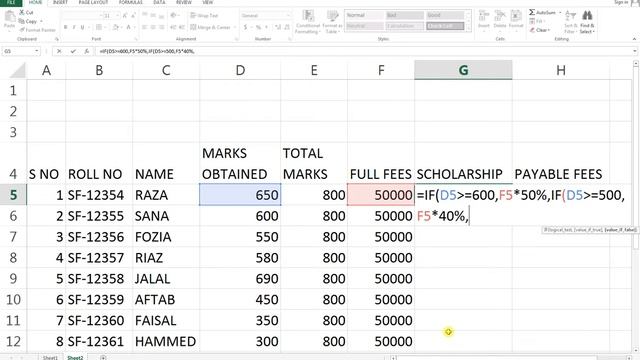Select the column G header
The image size is (640, 360).
[x=463, y=70]
